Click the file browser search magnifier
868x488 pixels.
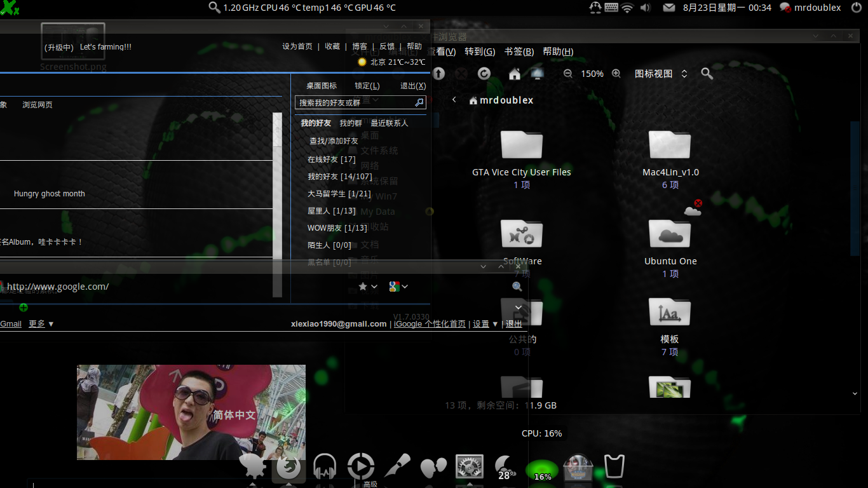coord(707,74)
